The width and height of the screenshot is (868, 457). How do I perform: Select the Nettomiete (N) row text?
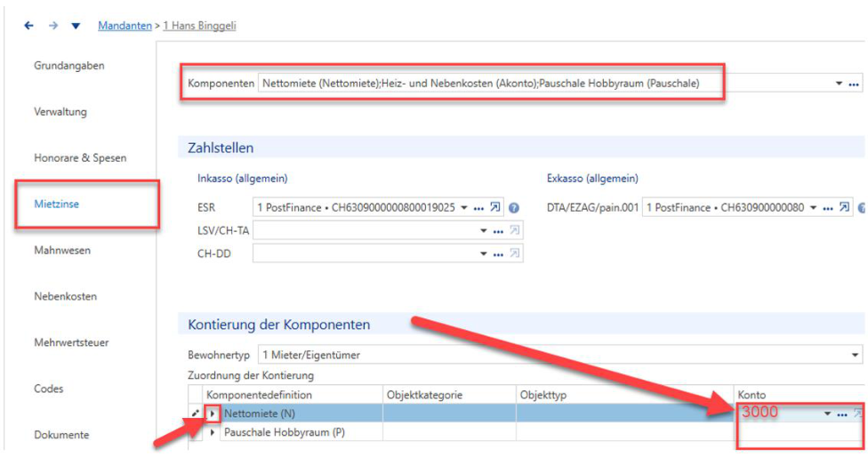260,413
